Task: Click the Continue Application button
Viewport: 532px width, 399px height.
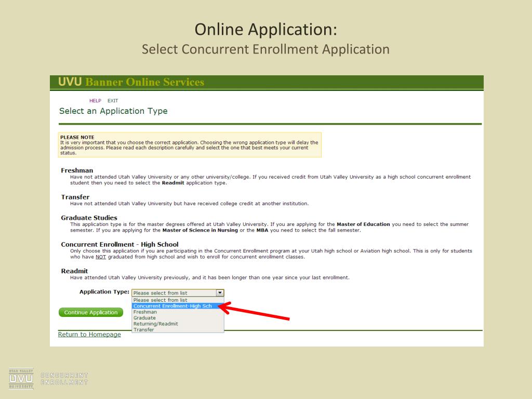Action: coord(91,312)
